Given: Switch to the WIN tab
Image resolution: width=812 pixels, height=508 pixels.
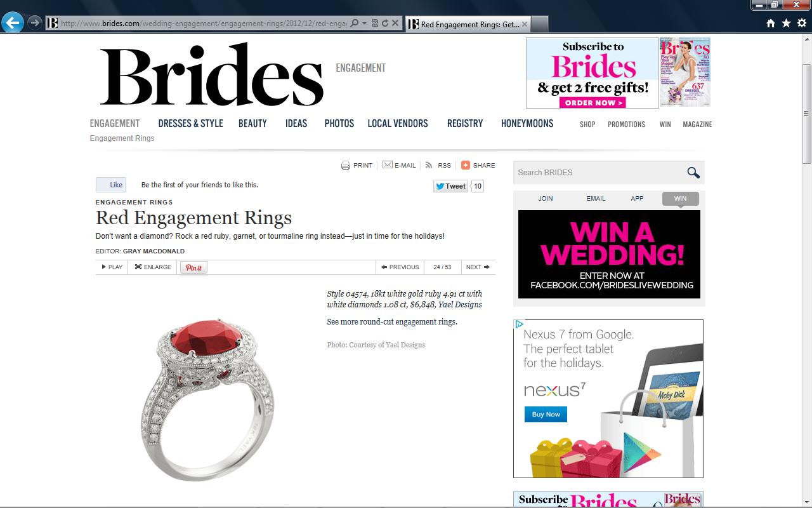Looking at the screenshot, I should tap(680, 199).
